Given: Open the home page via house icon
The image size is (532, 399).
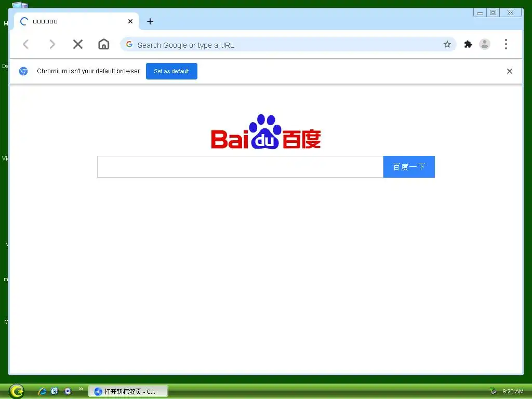Looking at the screenshot, I should 104,44.
